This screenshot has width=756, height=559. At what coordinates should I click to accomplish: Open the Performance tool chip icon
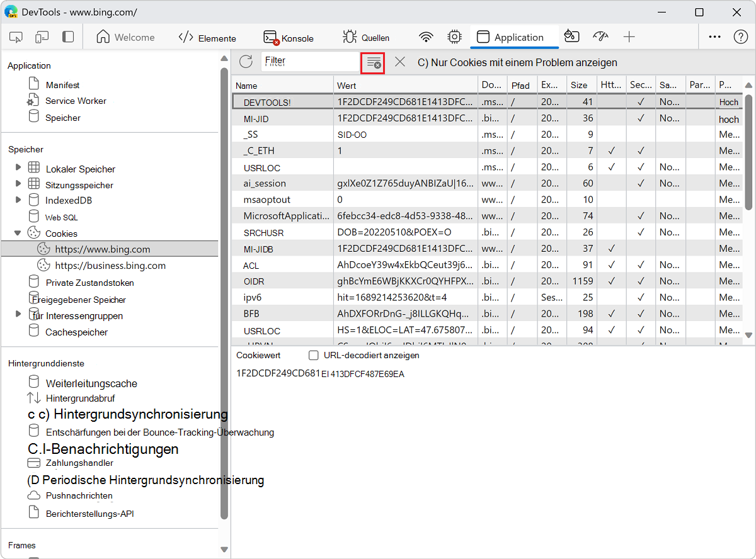point(454,37)
